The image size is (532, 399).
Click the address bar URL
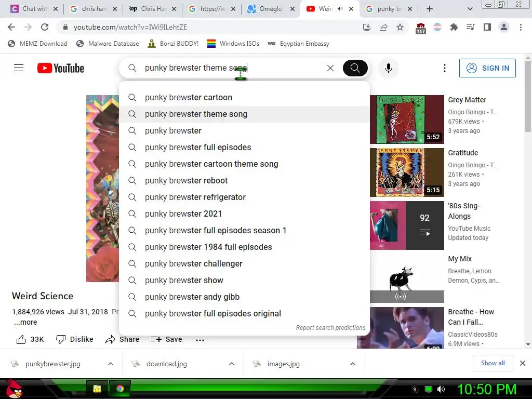click(130, 27)
